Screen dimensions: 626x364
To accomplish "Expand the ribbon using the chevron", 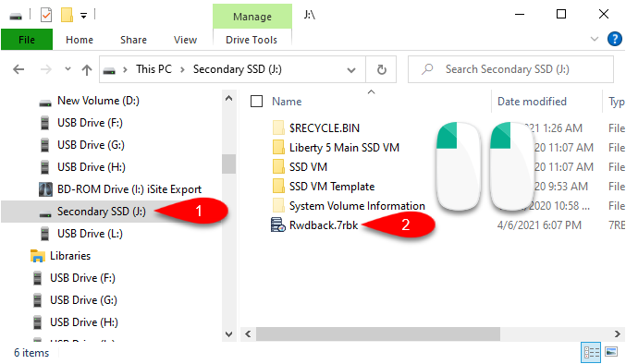I will coord(595,39).
